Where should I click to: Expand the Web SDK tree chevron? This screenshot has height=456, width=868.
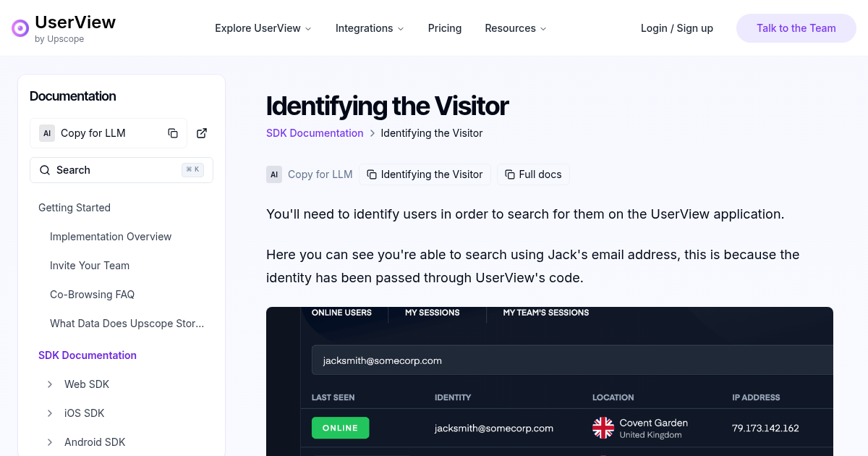50,384
